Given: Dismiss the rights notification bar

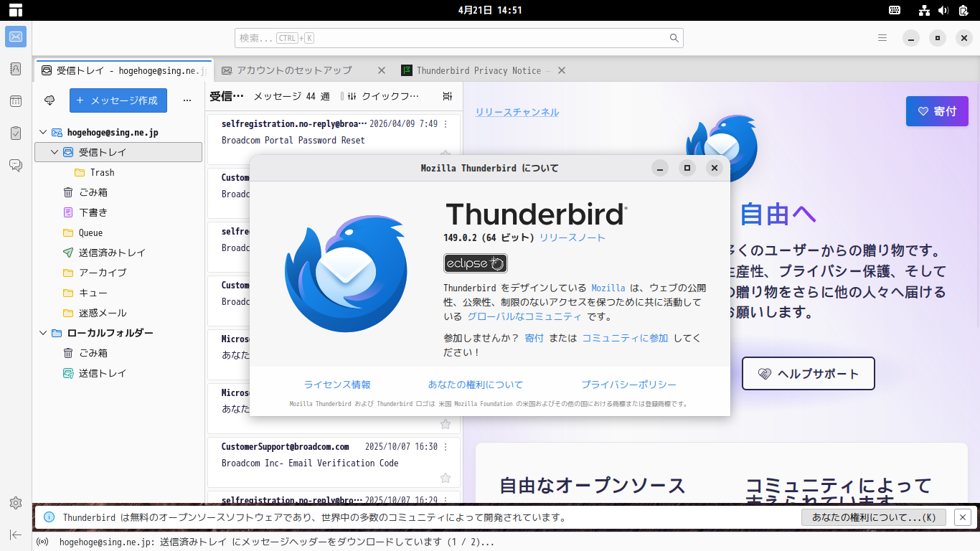Looking at the screenshot, I should (963, 517).
